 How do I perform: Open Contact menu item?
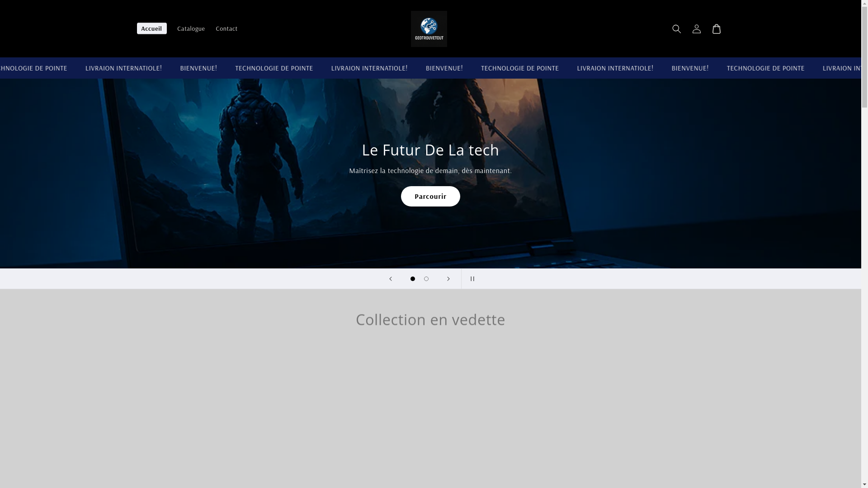coord(226,28)
